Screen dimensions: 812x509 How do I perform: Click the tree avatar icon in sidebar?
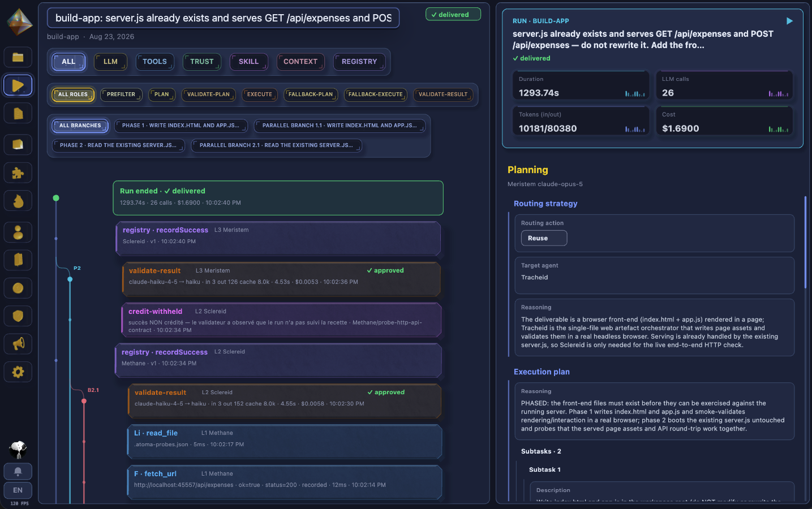pyautogui.click(x=18, y=450)
